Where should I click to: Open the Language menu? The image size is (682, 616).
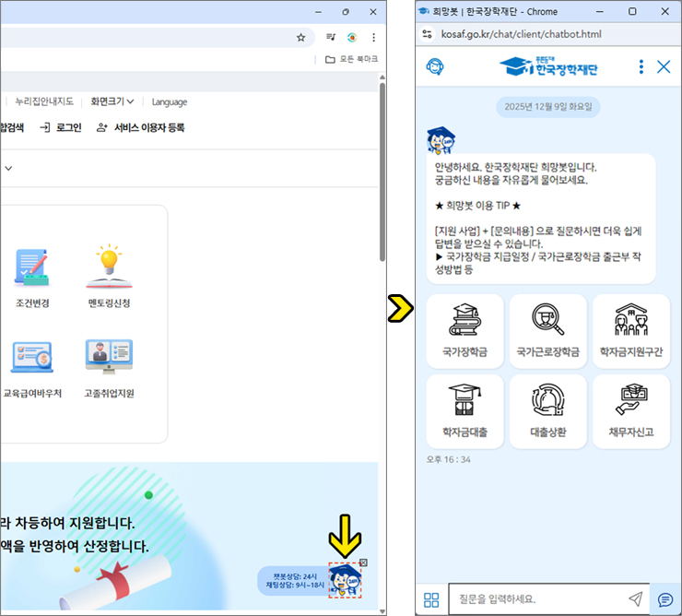(x=170, y=101)
